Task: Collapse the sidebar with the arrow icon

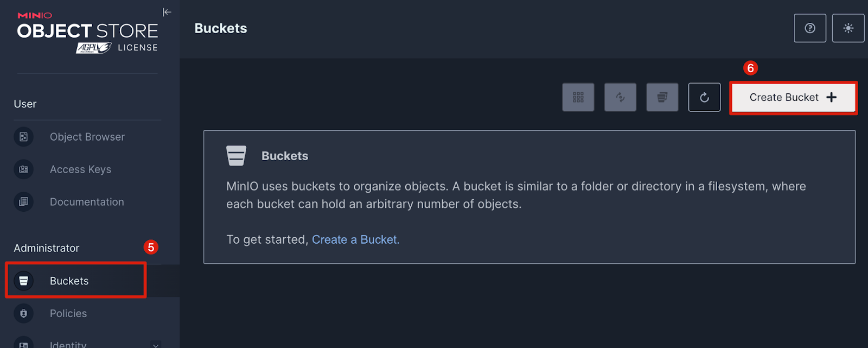Action: pos(167,12)
